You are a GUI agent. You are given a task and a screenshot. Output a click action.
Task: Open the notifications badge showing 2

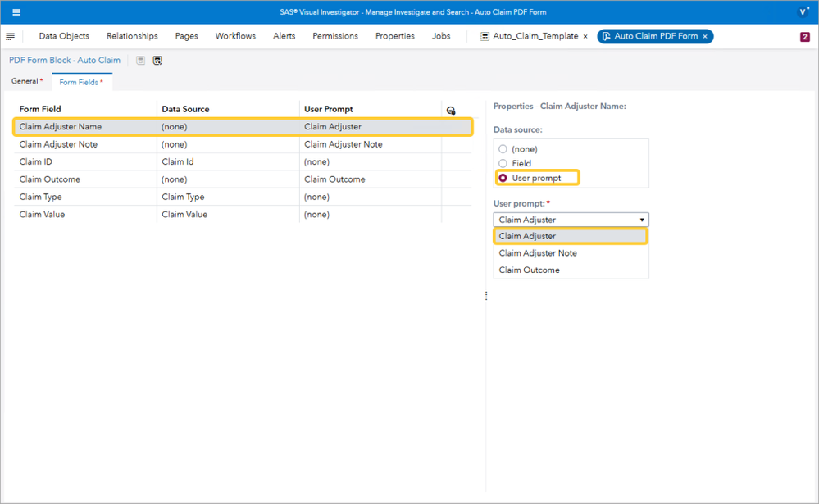(x=804, y=37)
